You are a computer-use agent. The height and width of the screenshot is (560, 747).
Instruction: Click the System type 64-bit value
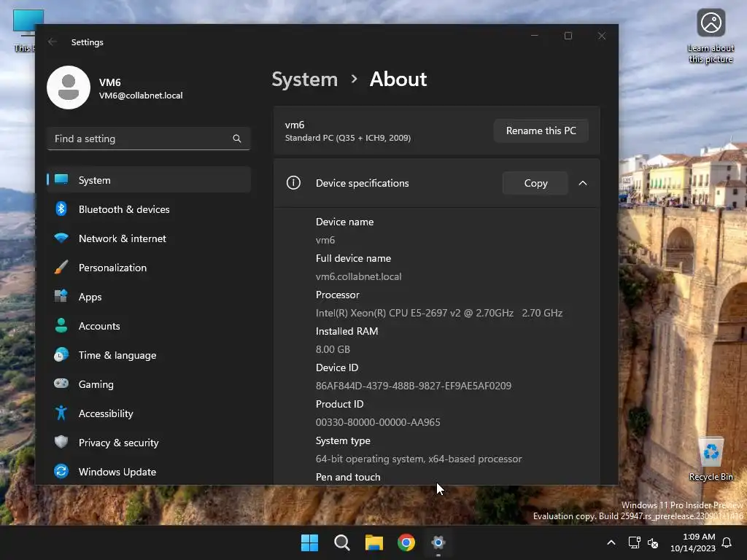(x=419, y=459)
